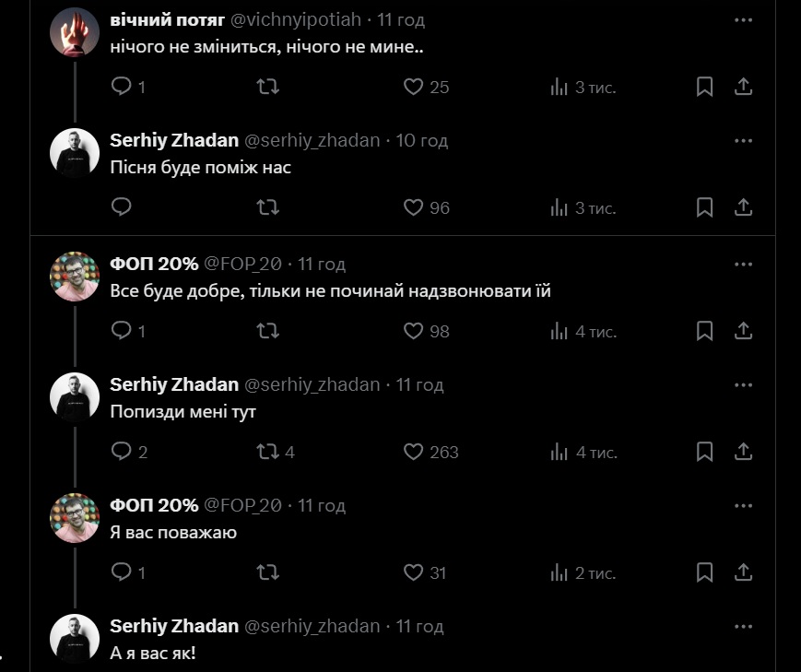Reply to вічний потяг's tweet

(122, 87)
